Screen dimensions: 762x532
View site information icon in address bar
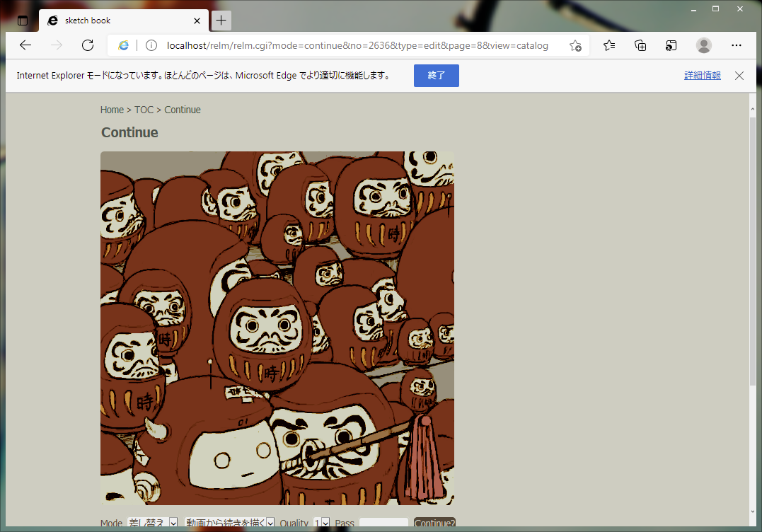[151, 46]
